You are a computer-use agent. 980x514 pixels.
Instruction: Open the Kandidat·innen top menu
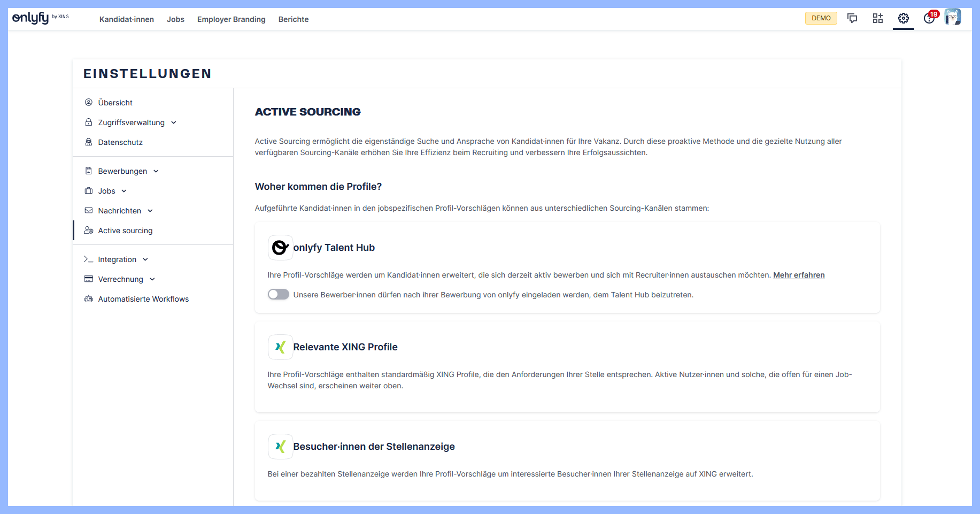click(127, 19)
